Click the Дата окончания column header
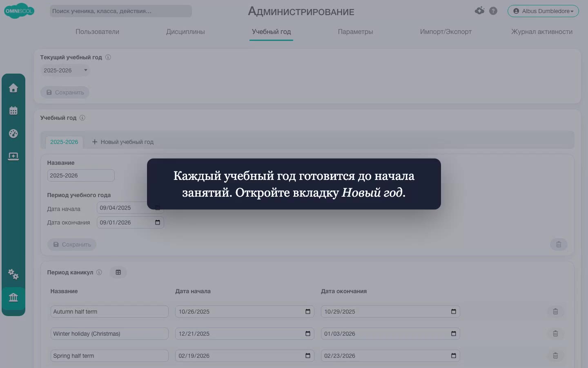The height and width of the screenshot is (368, 588). pyautogui.click(x=344, y=291)
